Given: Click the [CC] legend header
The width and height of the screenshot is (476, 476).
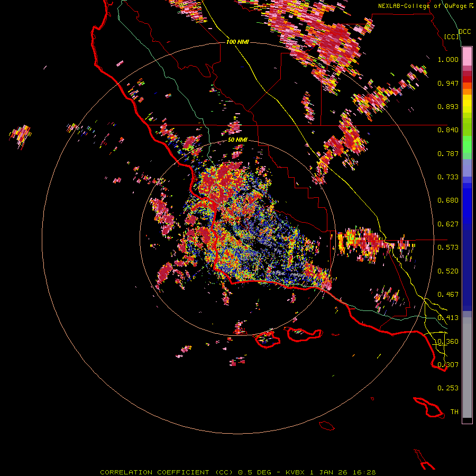Looking at the screenshot, I should (452, 36).
